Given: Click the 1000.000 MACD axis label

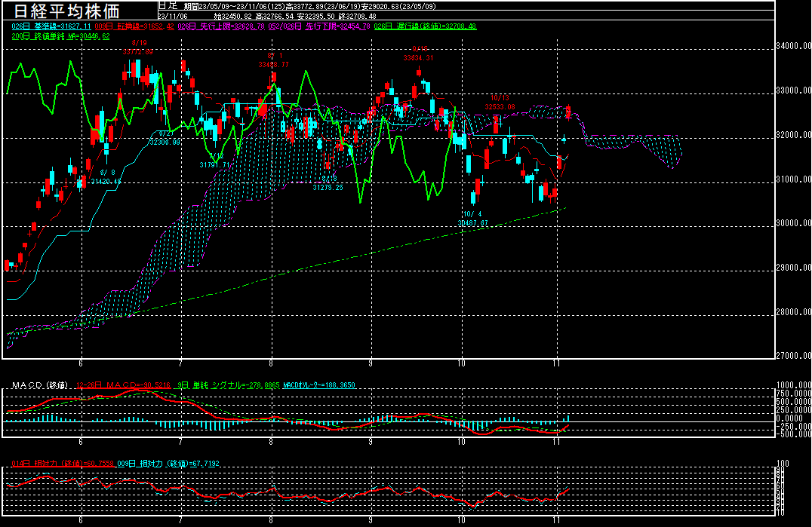Looking at the screenshot, I should point(793,385).
